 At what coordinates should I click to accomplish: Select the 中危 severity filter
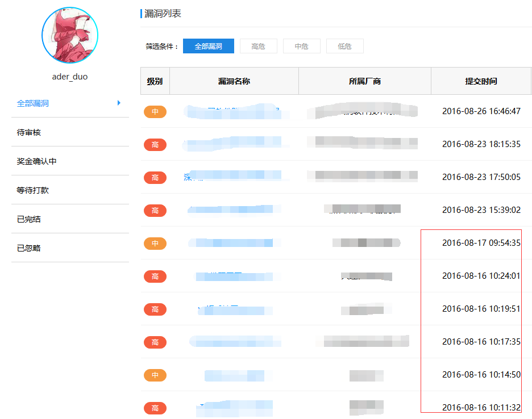coord(301,46)
